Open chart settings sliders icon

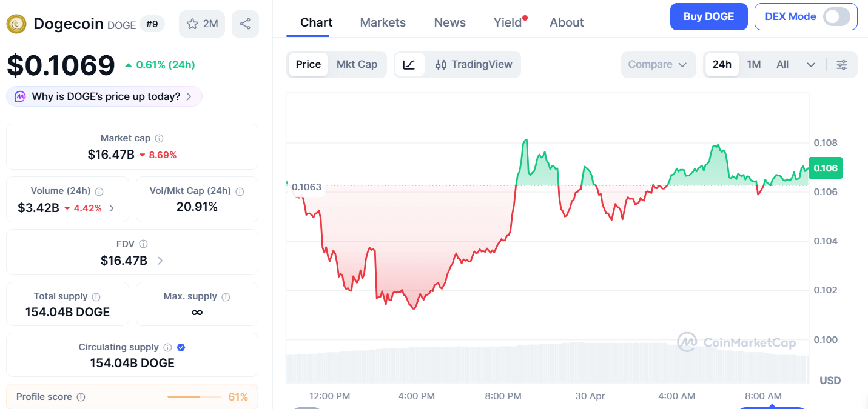point(842,65)
